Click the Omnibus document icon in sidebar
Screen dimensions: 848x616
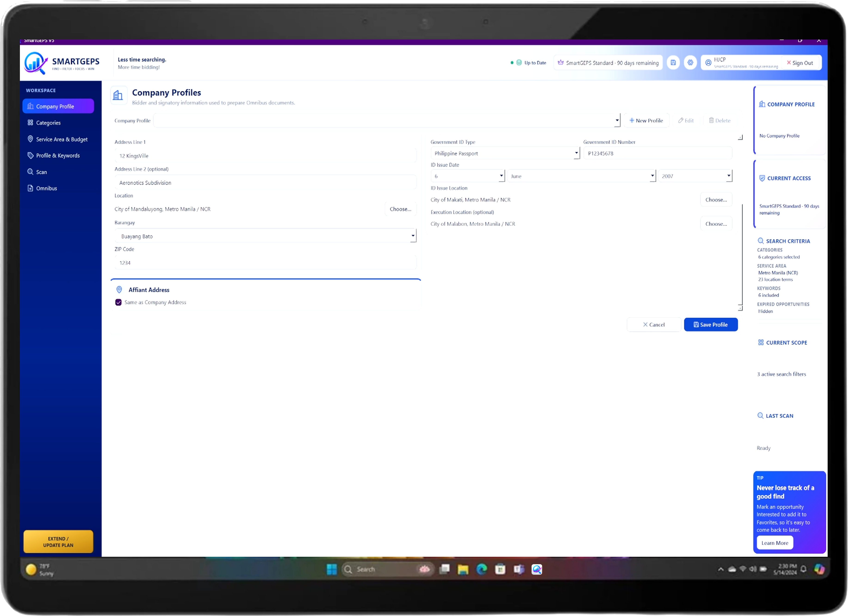(30, 188)
